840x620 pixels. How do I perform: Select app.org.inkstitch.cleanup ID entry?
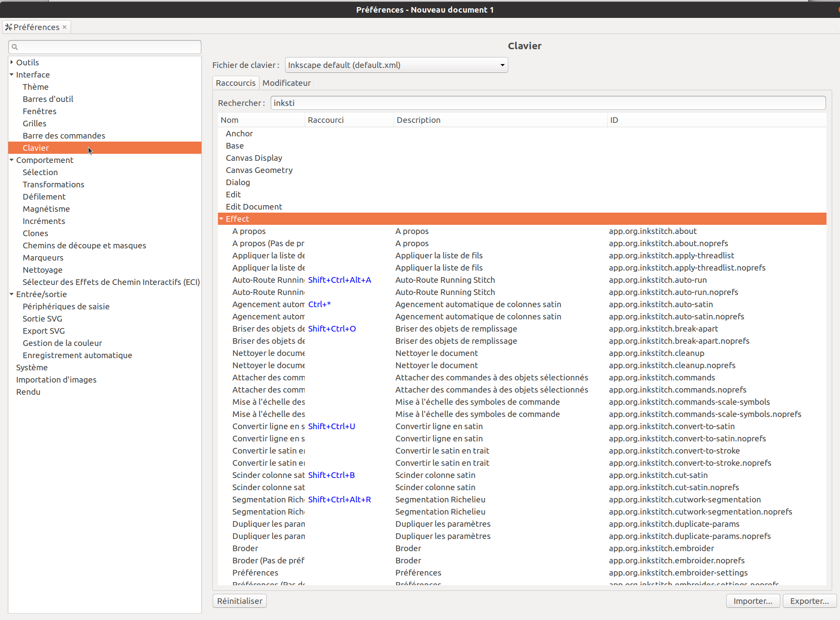(656, 353)
